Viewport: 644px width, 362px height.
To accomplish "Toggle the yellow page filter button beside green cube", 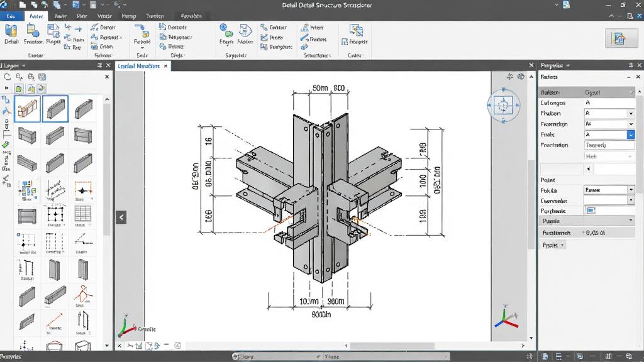I will click(x=31, y=88).
